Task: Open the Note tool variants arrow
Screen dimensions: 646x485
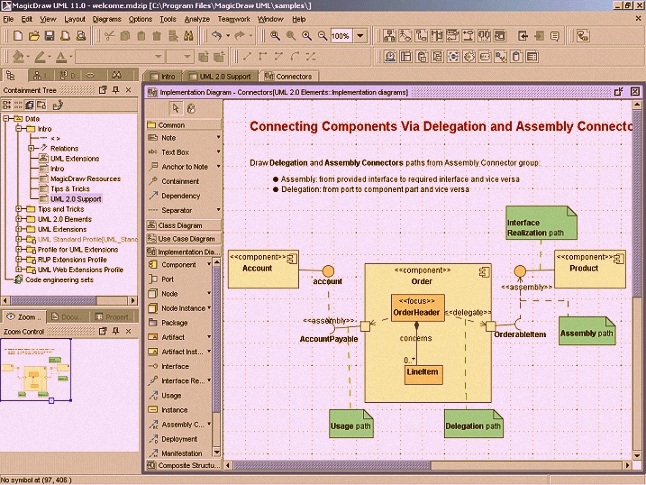Action: coord(218,137)
